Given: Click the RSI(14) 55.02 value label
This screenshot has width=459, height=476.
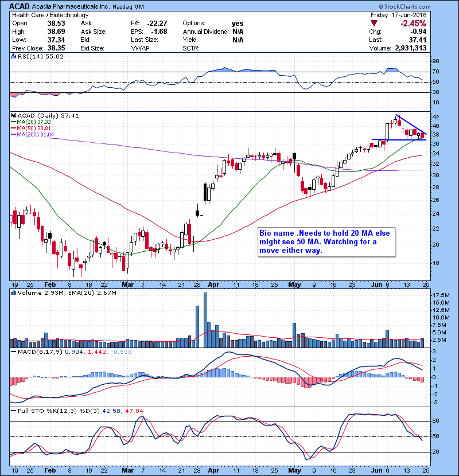Looking at the screenshot, I should (41, 56).
